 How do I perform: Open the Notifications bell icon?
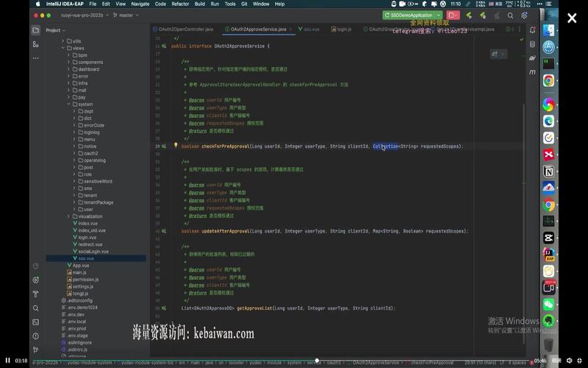[x=532, y=30]
